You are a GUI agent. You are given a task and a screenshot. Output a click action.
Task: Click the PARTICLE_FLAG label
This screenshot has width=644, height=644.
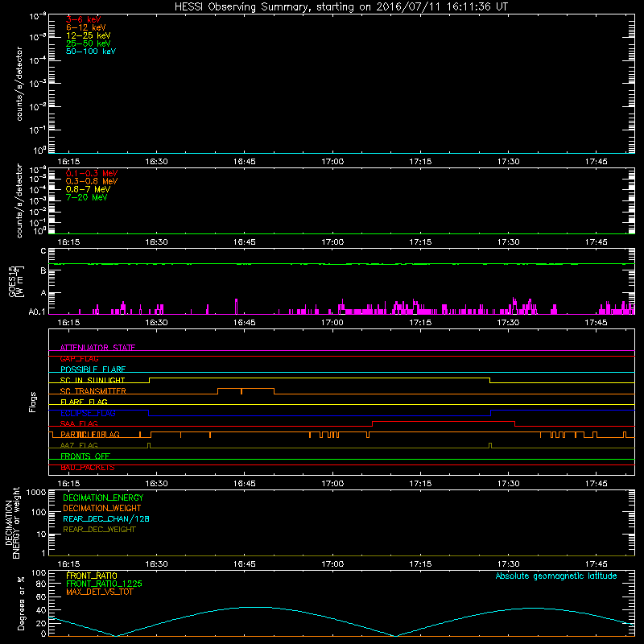click(90, 435)
